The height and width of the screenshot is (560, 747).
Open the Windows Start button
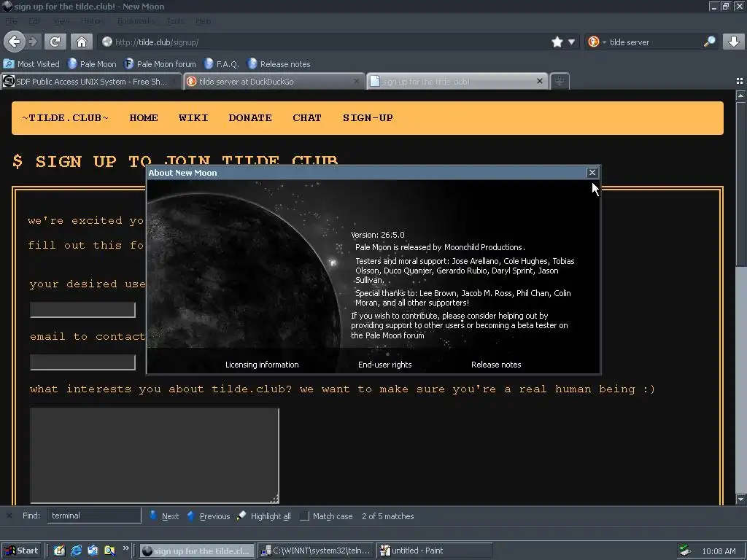(x=21, y=551)
